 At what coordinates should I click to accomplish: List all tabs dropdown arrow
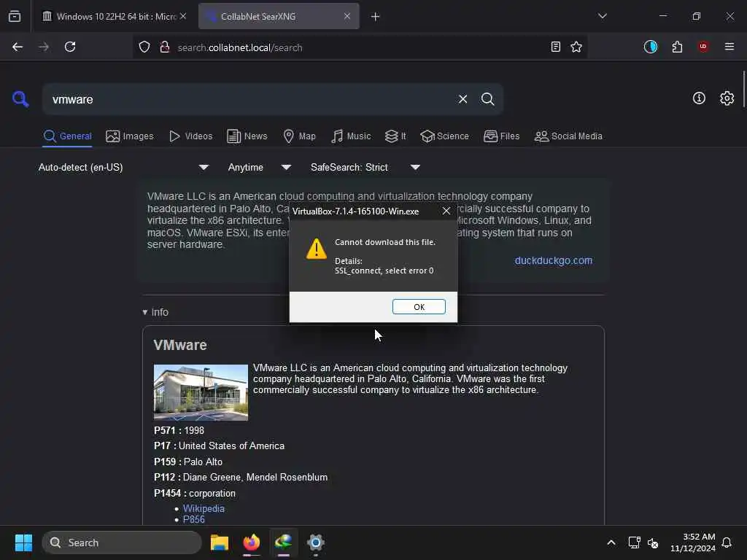[x=602, y=16]
